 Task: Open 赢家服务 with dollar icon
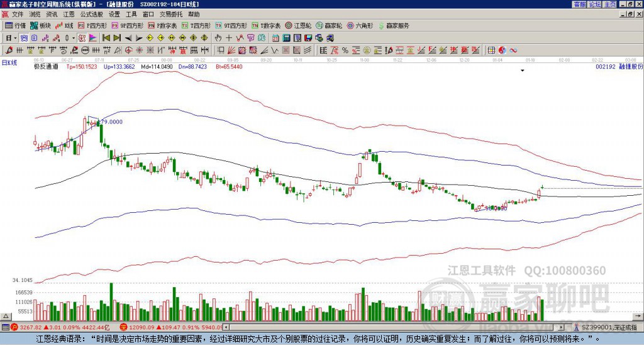(x=394, y=25)
